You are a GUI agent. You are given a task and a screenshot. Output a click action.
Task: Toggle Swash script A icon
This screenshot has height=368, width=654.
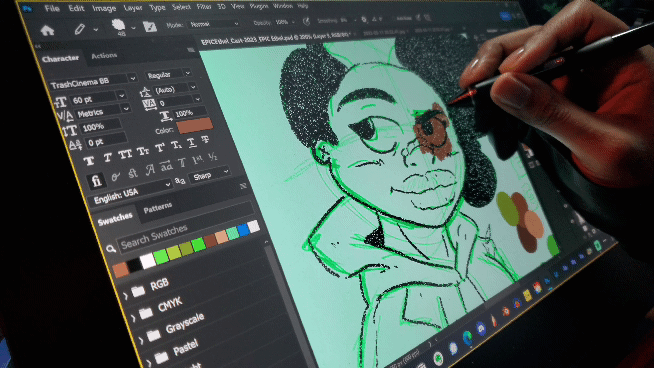point(150,169)
